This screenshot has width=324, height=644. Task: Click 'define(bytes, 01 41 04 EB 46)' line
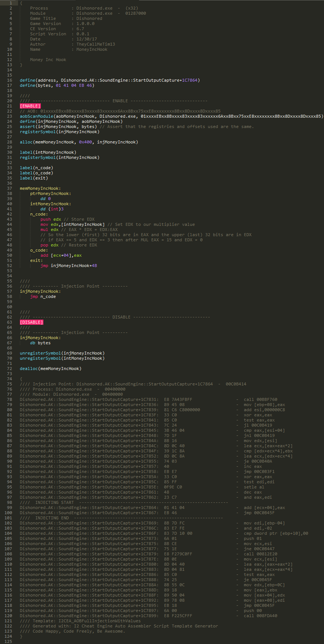tap(57, 85)
